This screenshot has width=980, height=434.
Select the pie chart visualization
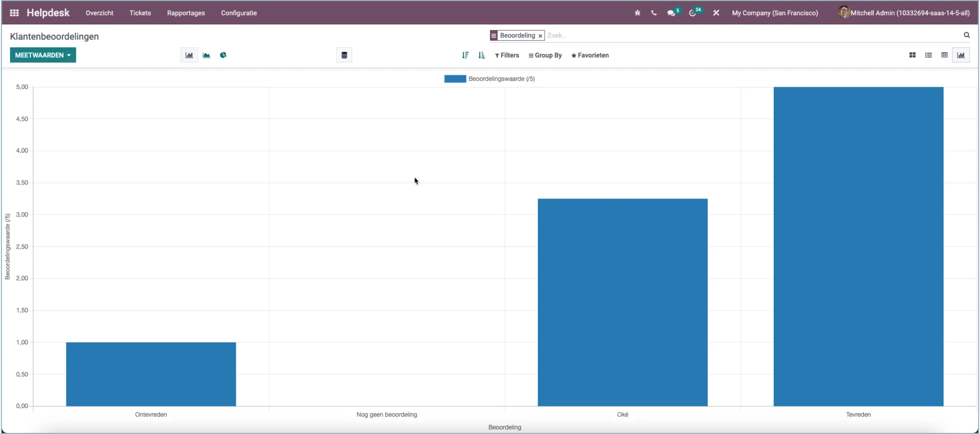point(223,55)
